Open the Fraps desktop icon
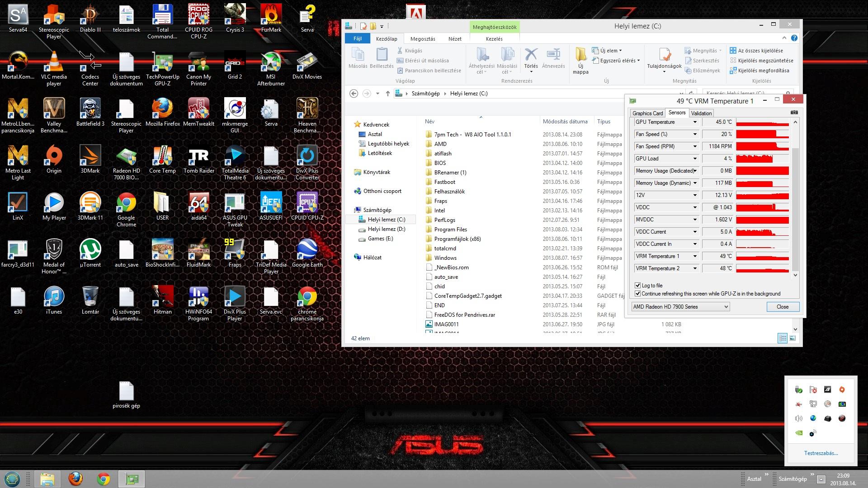The height and width of the screenshot is (488, 868). 235,253
